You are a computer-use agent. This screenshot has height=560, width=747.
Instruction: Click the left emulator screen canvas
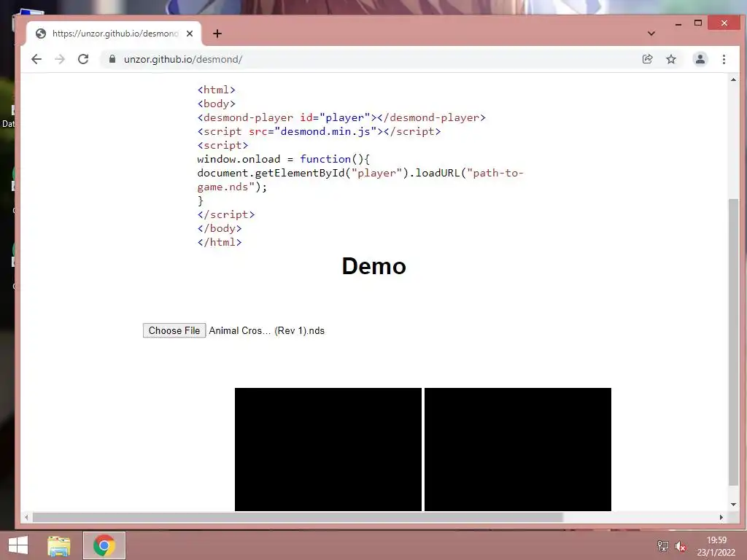[328, 449]
